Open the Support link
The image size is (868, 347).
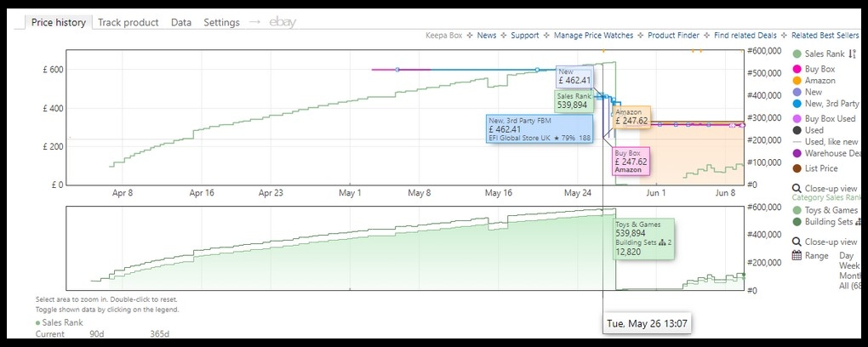[x=525, y=36]
